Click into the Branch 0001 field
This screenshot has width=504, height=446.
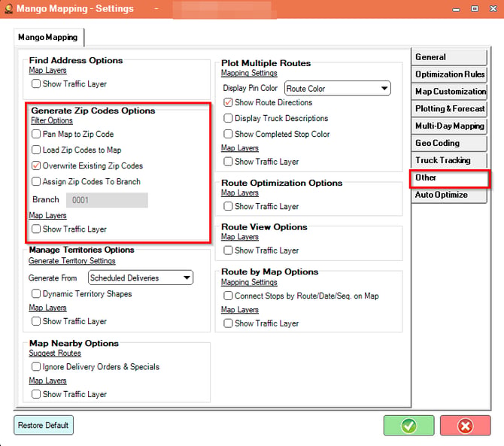tap(107, 200)
